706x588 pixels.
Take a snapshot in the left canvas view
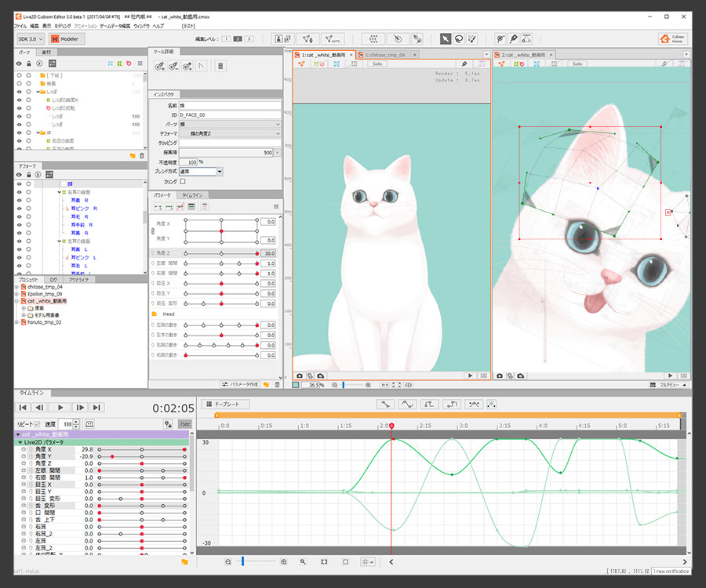point(300,376)
